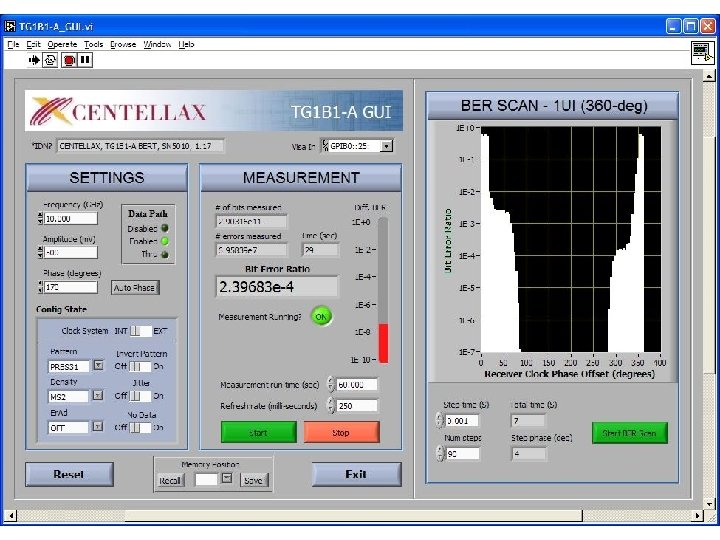Toggle the Jitter Off/On switch
This screenshot has height=540, width=720.
click(141, 396)
